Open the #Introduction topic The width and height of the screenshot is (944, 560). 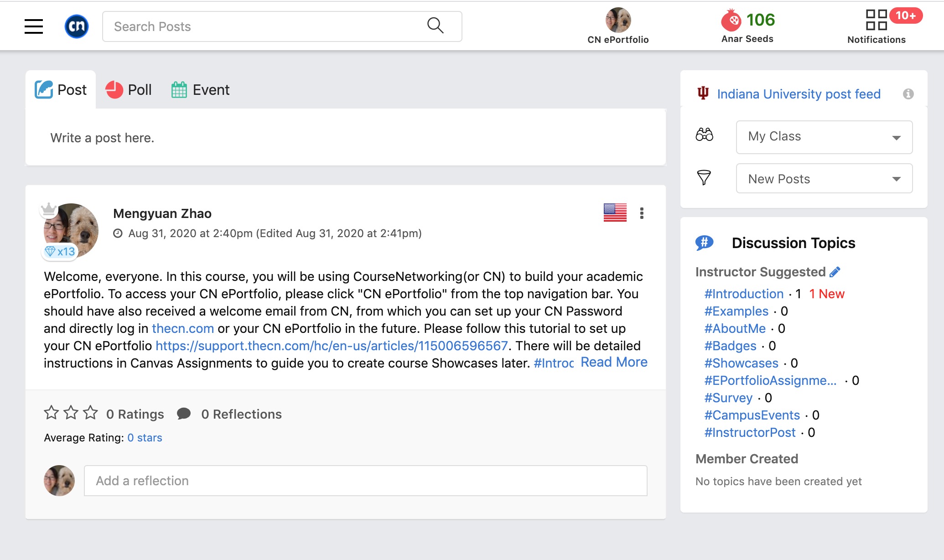click(744, 294)
